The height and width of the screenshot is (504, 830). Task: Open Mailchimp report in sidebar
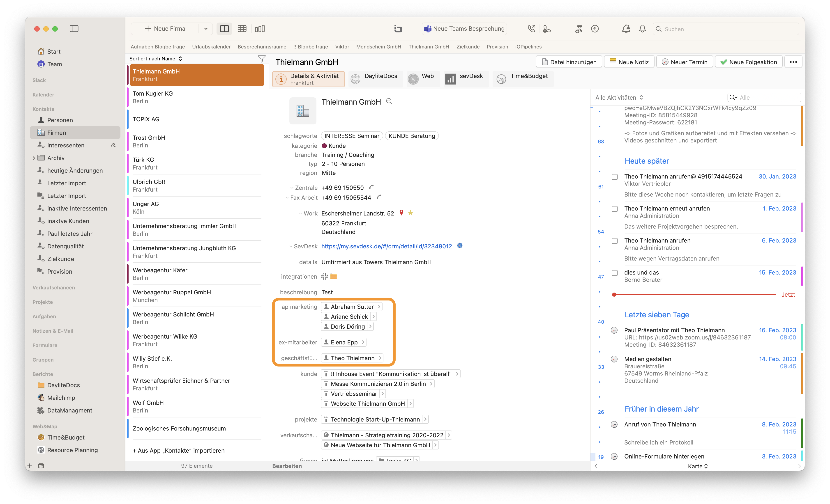point(61,398)
